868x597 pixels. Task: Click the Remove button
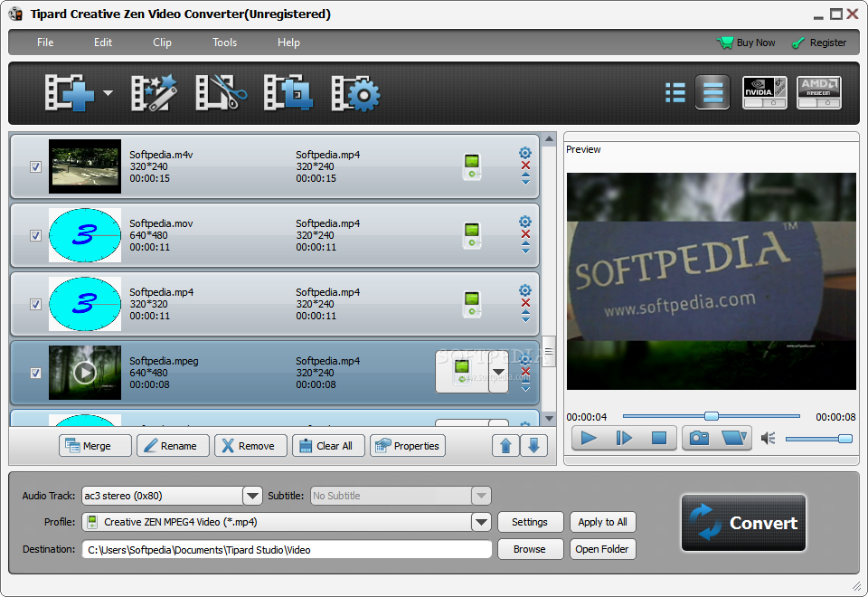pos(250,446)
